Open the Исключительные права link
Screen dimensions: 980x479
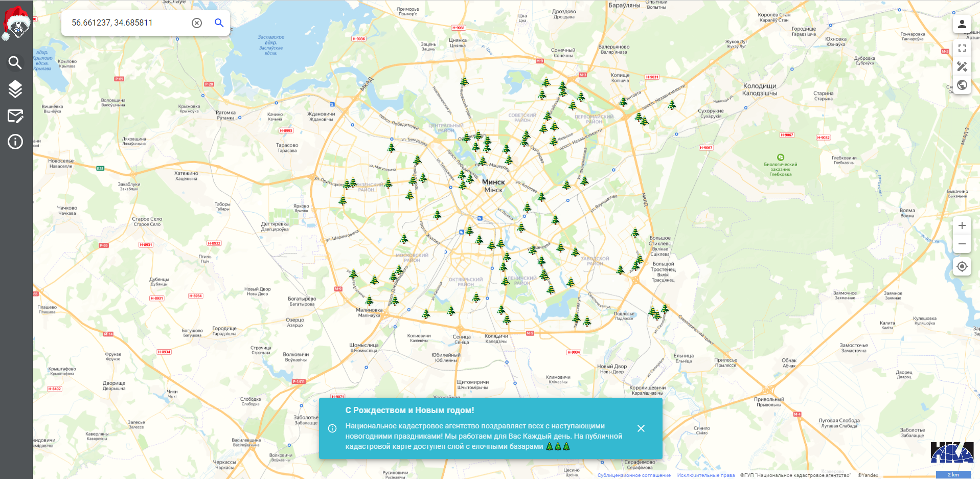705,475
